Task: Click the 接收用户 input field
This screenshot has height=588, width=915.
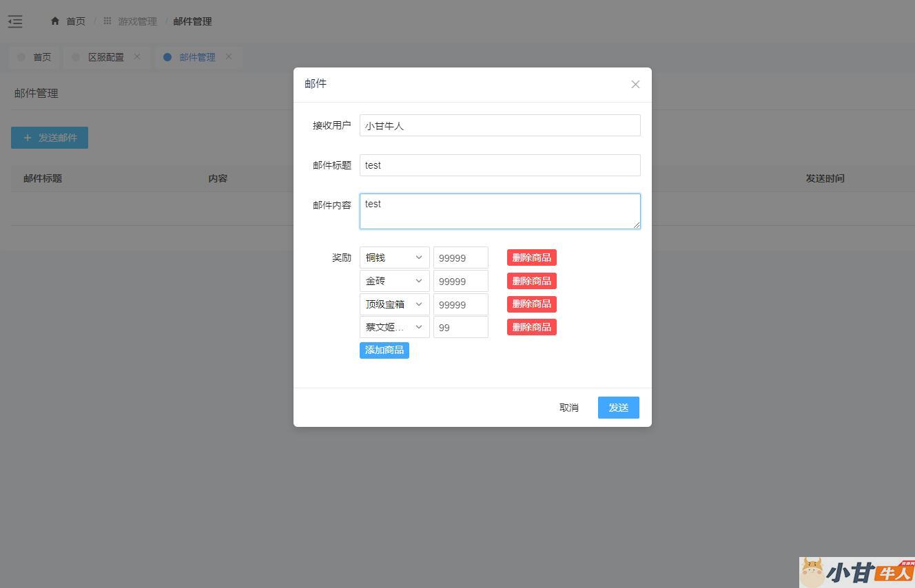Action: coord(500,125)
